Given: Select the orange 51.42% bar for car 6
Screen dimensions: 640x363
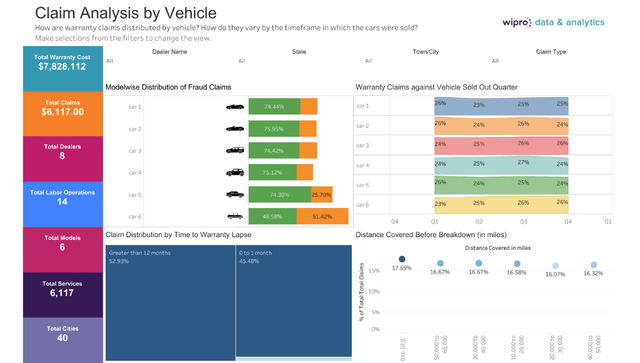Looking at the screenshot, I should click(322, 216).
